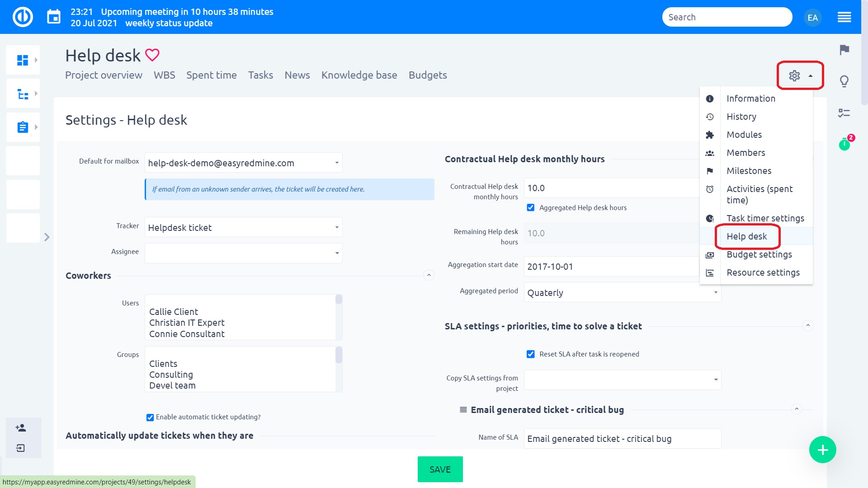Open the Tracker dropdown showing Helpdesk ticket
This screenshot has height=488, width=868.
coord(243,227)
